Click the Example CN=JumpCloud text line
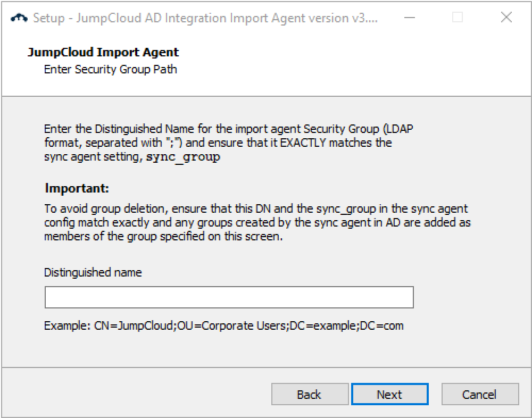This screenshot has height=418, width=532. click(223, 325)
